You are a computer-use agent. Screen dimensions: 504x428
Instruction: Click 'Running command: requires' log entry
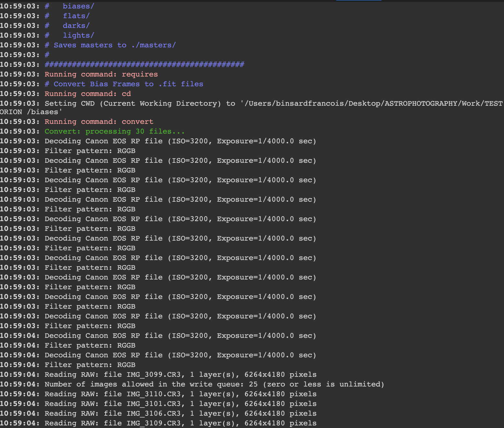point(101,74)
